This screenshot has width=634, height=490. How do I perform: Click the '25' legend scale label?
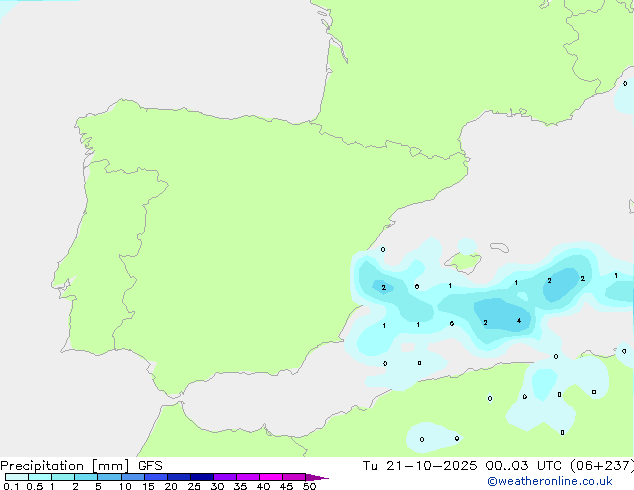pos(194,486)
